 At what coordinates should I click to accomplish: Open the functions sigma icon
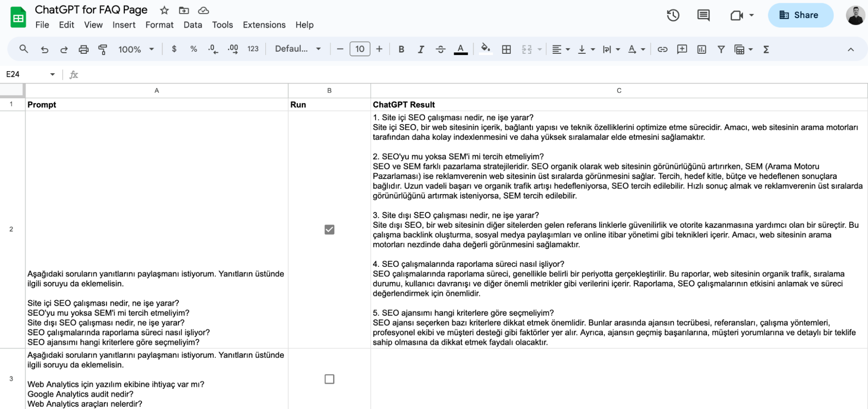point(766,49)
